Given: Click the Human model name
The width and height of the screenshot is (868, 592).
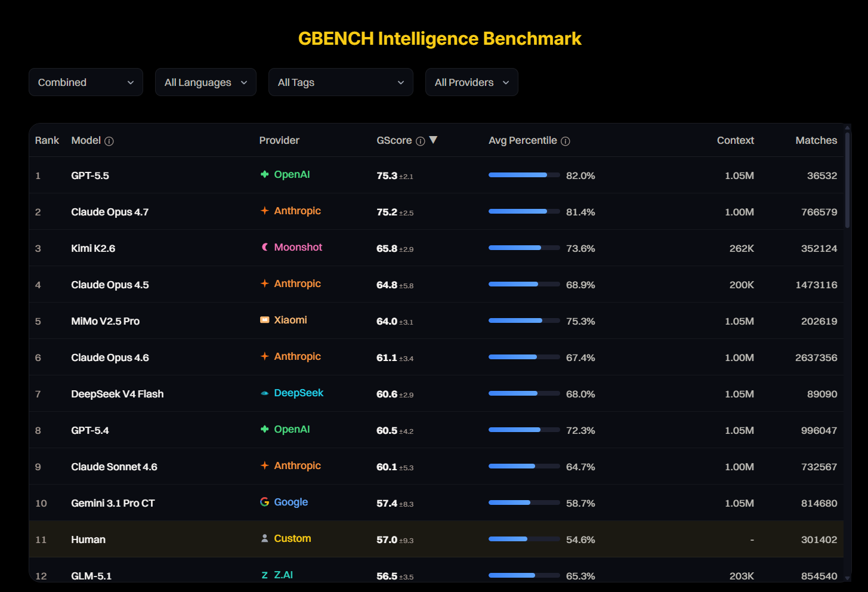Looking at the screenshot, I should (88, 539).
